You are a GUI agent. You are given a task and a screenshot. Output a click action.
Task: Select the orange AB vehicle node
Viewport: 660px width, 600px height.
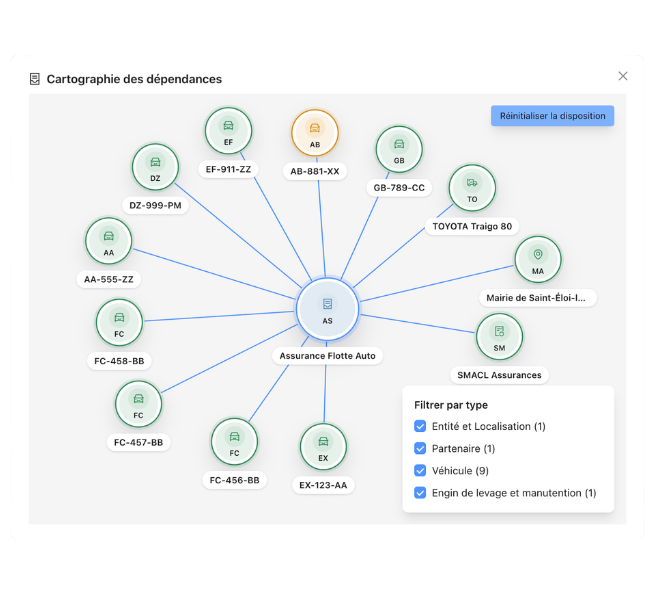[314, 133]
